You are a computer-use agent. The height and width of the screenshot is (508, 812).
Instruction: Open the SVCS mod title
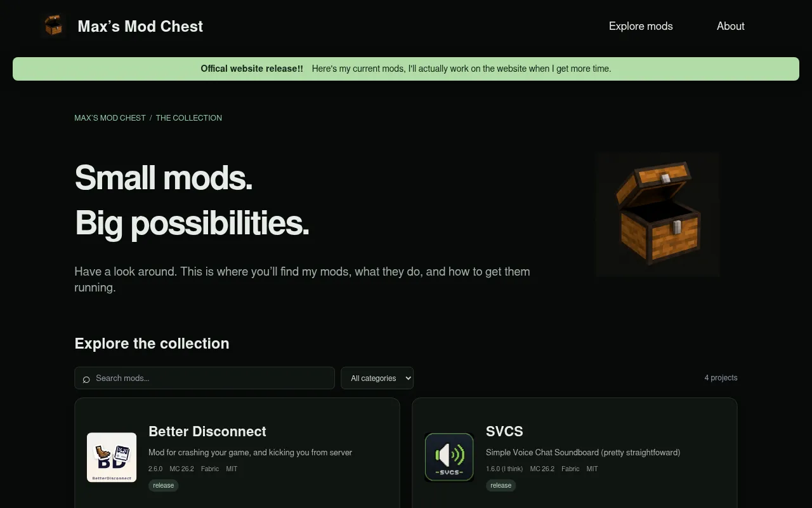(x=504, y=431)
